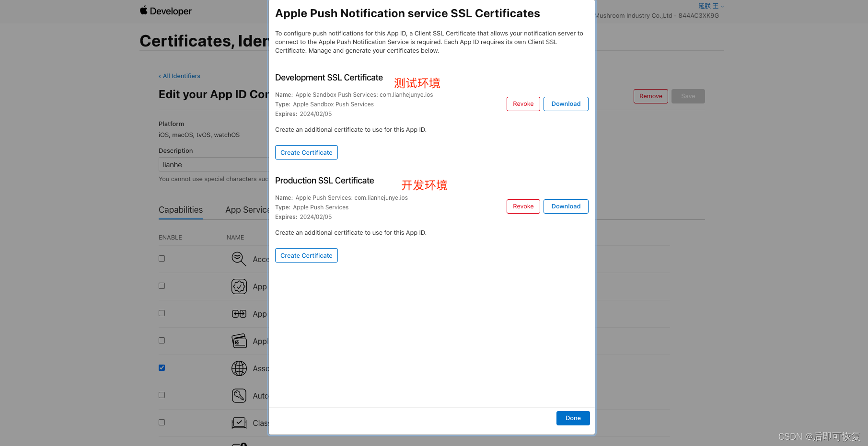The height and width of the screenshot is (446, 868).
Task: Click the Production SSL Certificate heading
Action: [x=324, y=181]
